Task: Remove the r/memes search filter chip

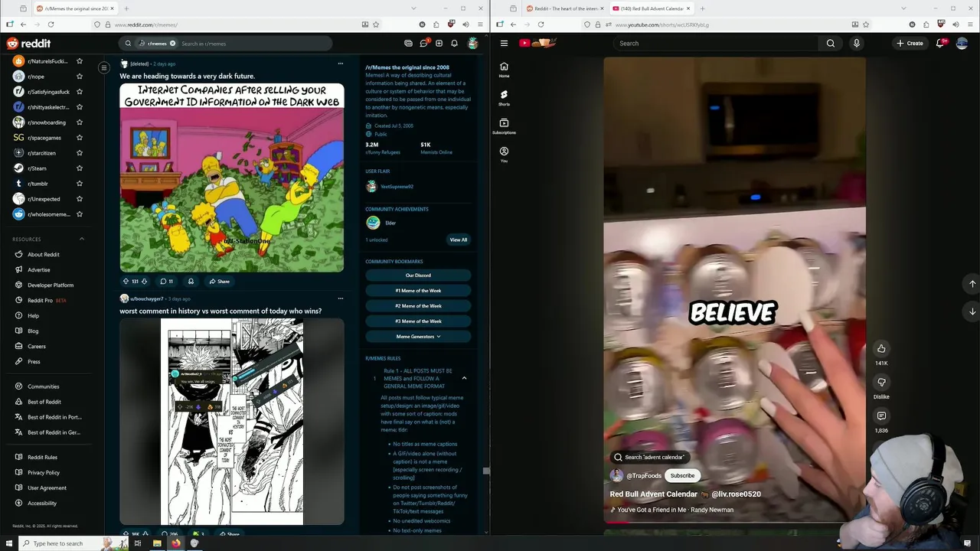Action: coord(172,44)
